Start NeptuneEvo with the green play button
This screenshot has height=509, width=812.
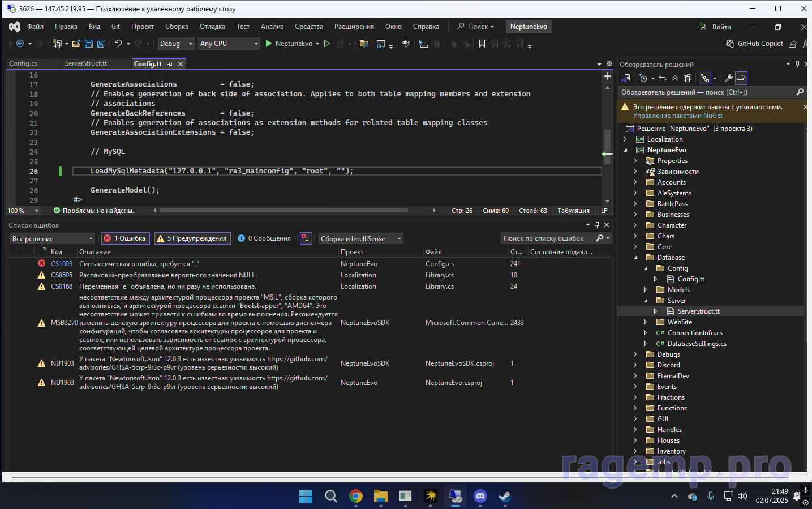click(x=269, y=44)
